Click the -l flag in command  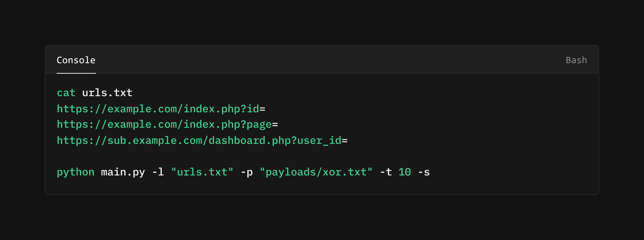pyautogui.click(x=158, y=172)
